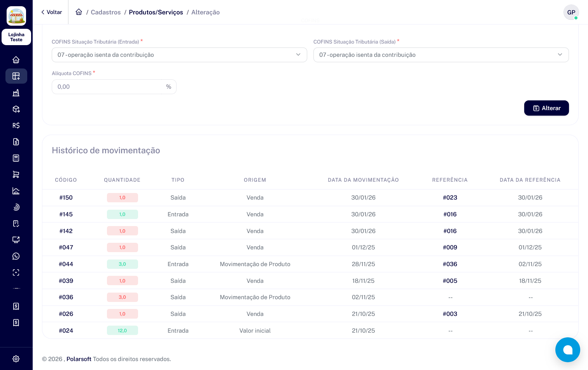Click the home icon in breadcrumb

click(79, 12)
